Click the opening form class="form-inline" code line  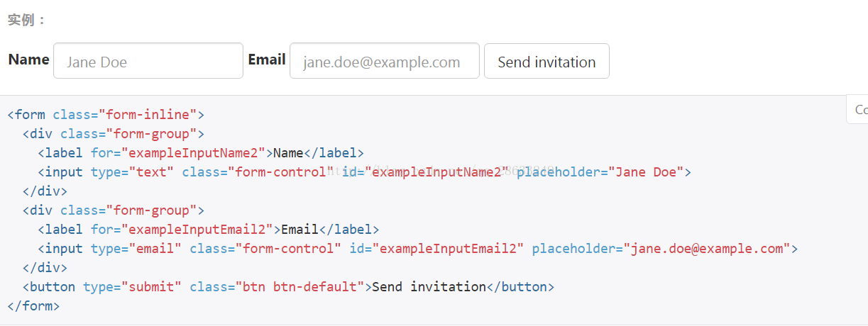click(106, 115)
